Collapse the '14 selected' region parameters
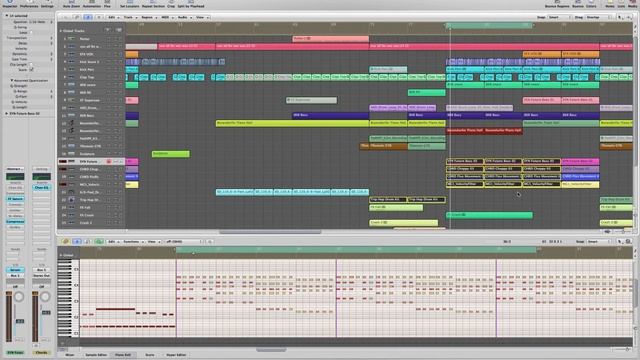Image resolution: width=640 pixels, height=360 pixels. pos(7,16)
